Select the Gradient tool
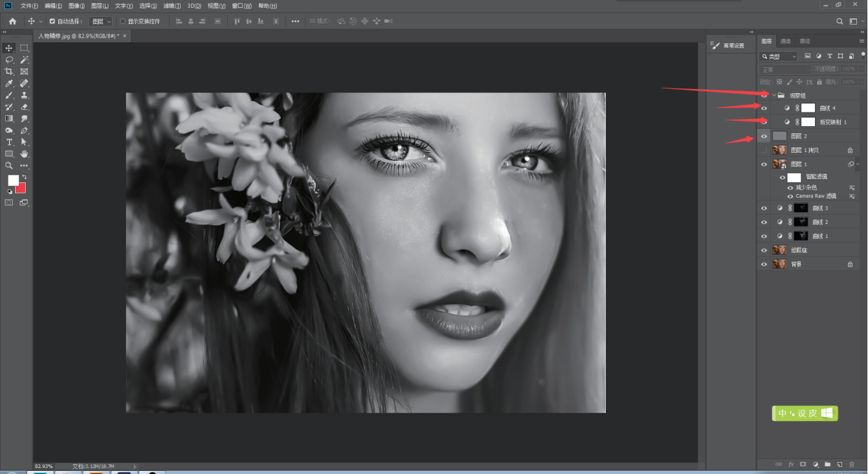This screenshot has height=474, width=868. [9, 118]
